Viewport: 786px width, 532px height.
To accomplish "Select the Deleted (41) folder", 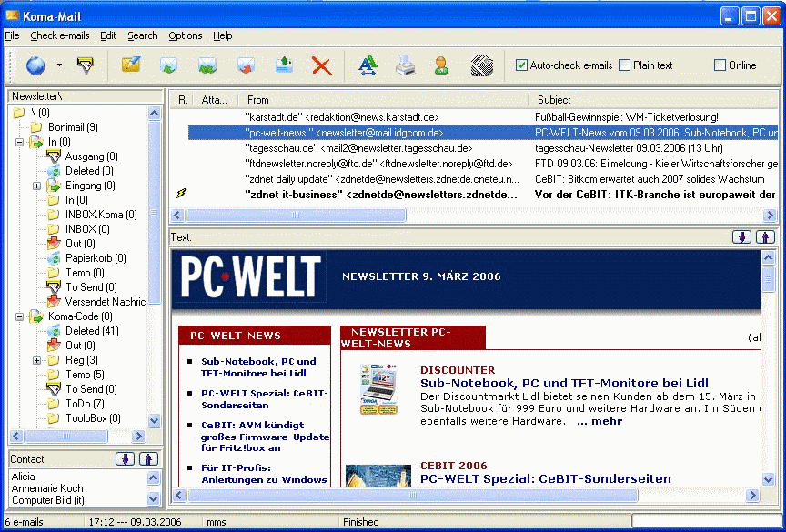I will point(92,331).
